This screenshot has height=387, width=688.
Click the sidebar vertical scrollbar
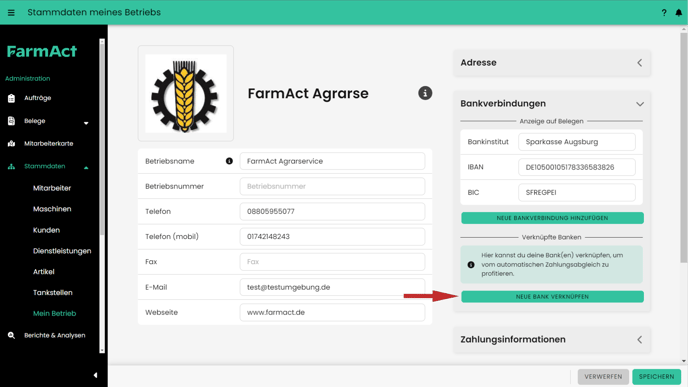pyautogui.click(x=102, y=140)
